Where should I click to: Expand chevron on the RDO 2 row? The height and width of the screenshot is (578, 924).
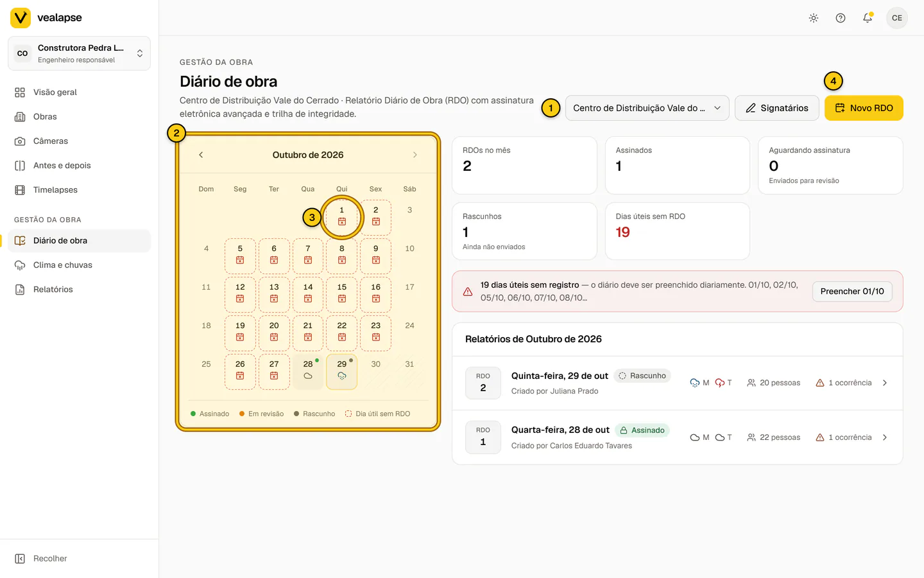pyautogui.click(x=885, y=383)
